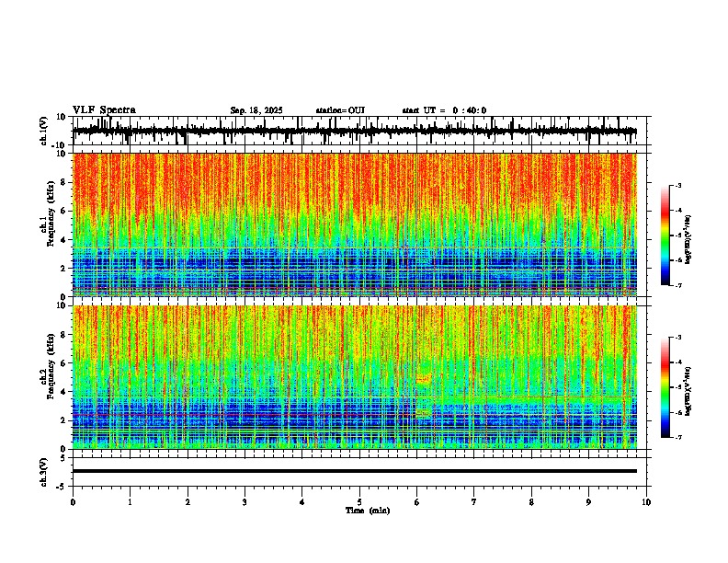The height and width of the screenshot is (563, 728).
Task: Click the time axis tick label "5"
Action: (x=359, y=502)
